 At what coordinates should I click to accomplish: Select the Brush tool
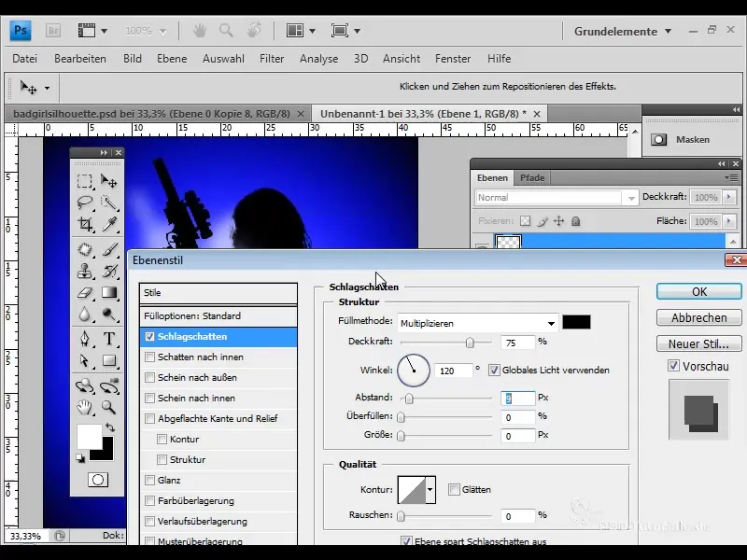(x=109, y=249)
